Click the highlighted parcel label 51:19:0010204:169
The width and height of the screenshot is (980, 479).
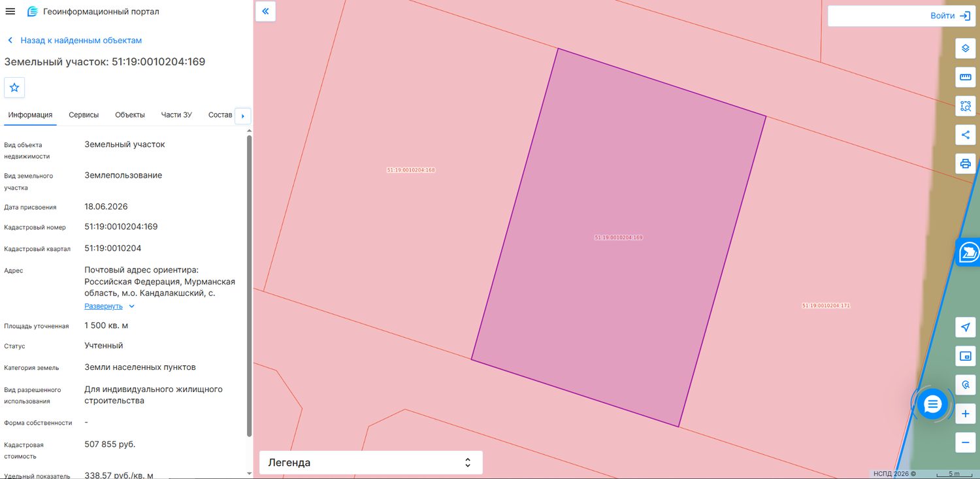point(619,238)
